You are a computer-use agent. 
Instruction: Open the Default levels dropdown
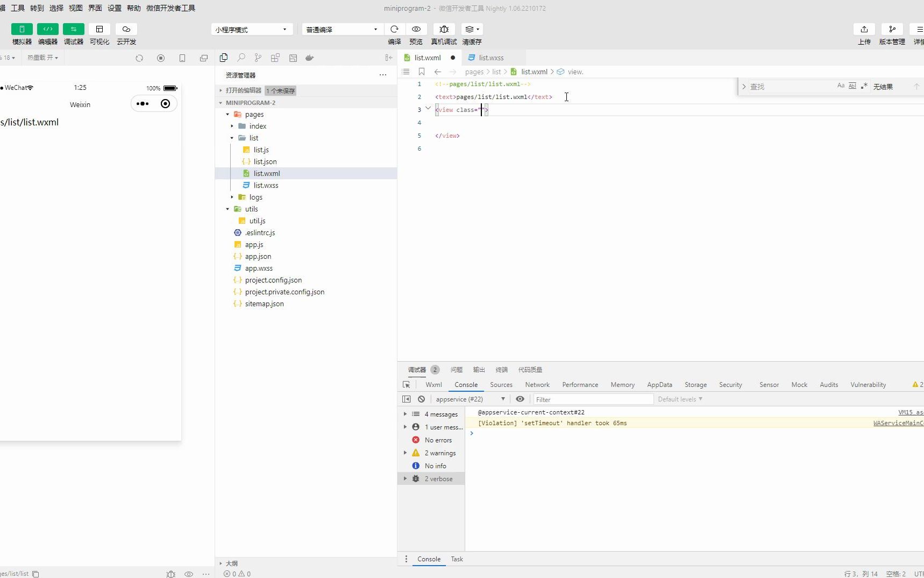coord(680,399)
